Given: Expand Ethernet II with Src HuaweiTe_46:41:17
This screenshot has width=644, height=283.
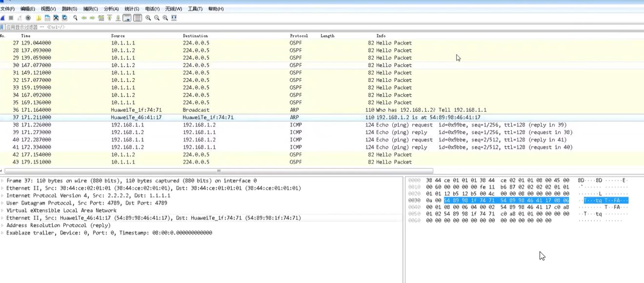Looking at the screenshot, I should pyautogui.click(x=2, y=218).
